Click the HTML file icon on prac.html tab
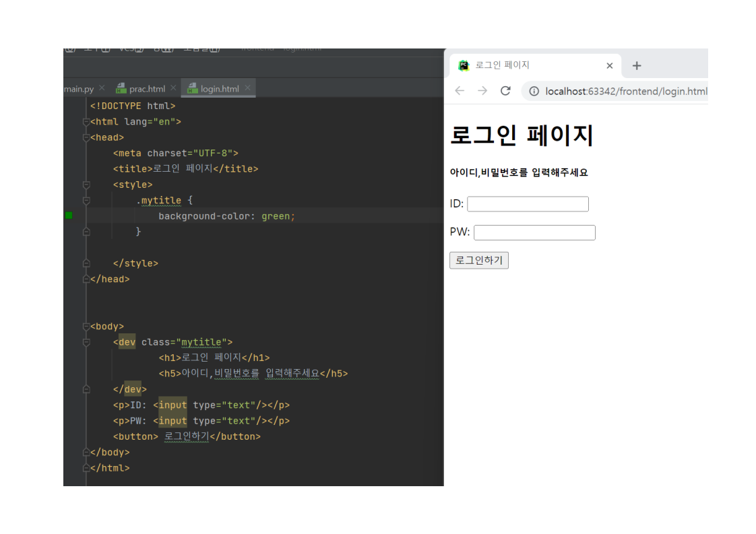This screenshot has width=756, height=534. click(x=121, y=88)
